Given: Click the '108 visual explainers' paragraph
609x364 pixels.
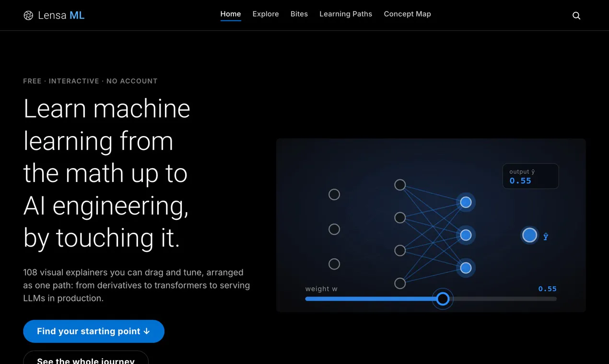Looking at the screenshot, I should pyautogui.click(x=137, y=285).
